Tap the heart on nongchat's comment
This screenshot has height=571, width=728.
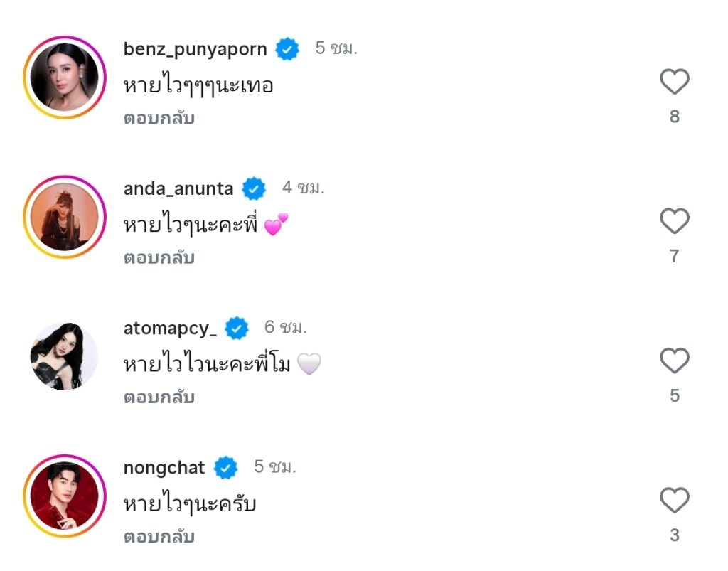674,501
